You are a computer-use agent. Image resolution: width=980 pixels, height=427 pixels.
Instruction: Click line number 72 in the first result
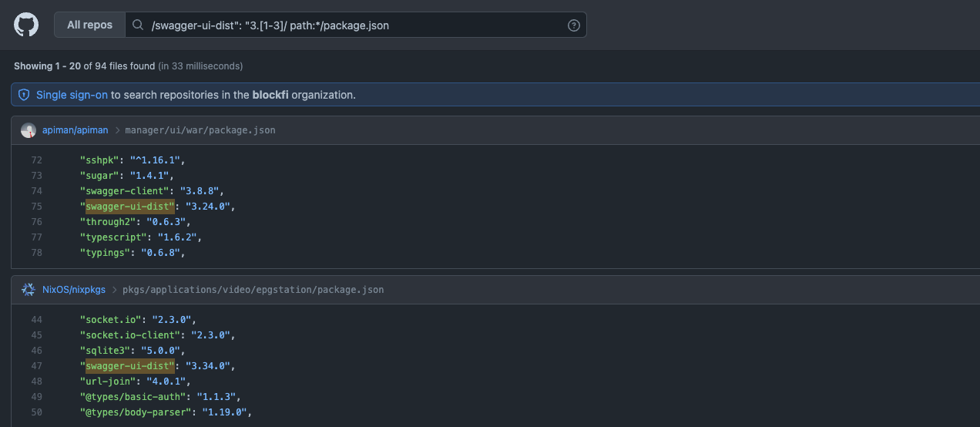(37, 160)
